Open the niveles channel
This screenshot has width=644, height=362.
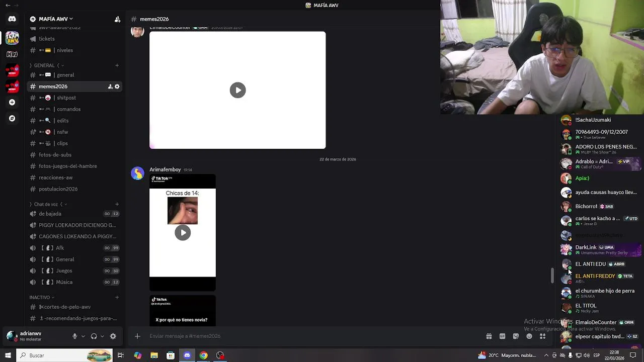[74, 50]
